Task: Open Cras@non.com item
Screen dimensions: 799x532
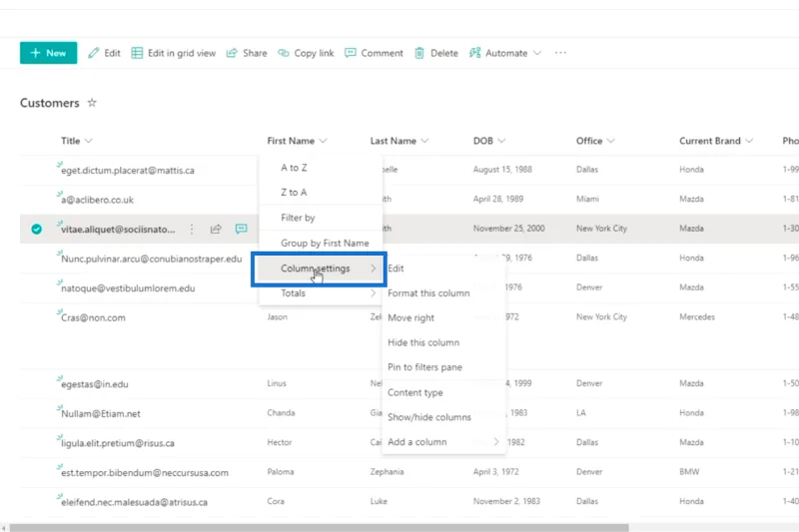Action: click(93, 317)
